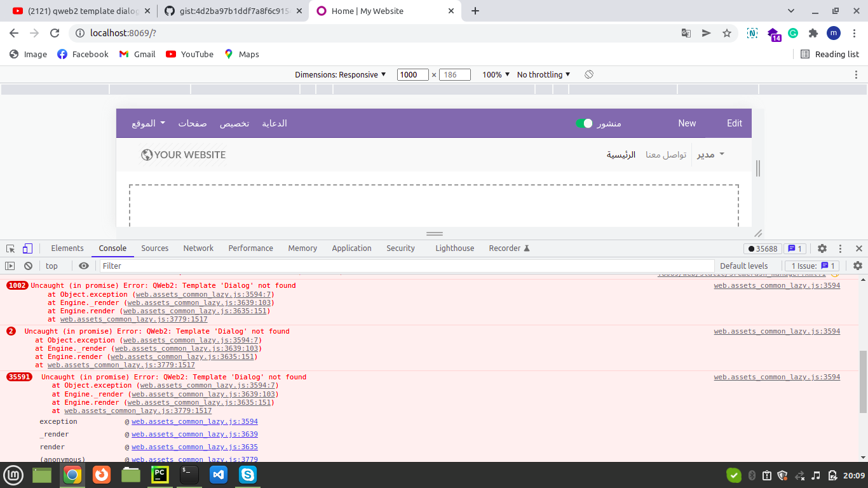
Task: Click the New button in the website toolbar
Action: [x=687, y=123]
